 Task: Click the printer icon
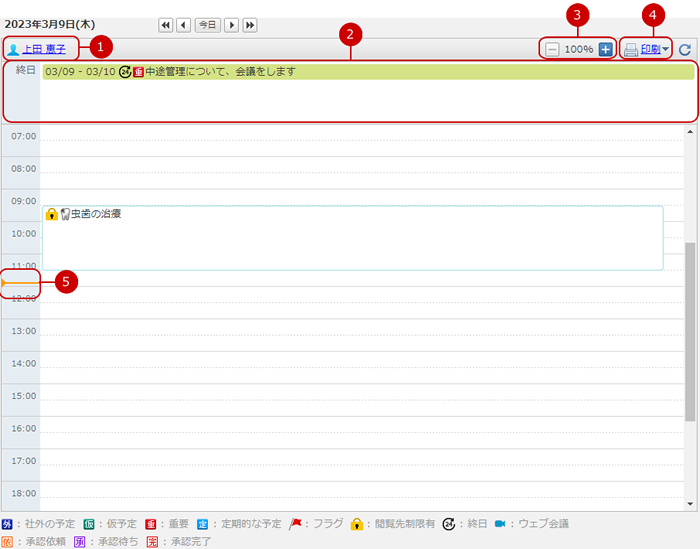click(x=630, y=49)
